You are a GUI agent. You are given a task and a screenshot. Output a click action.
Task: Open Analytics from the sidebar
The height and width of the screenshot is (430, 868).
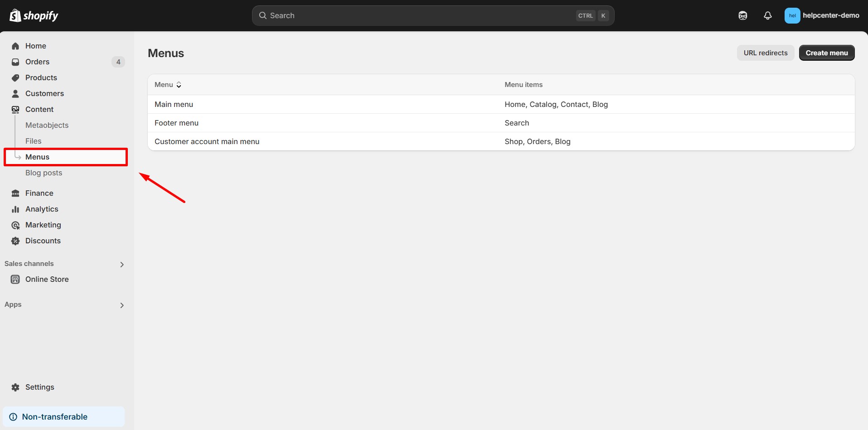(x=42, y=209)
